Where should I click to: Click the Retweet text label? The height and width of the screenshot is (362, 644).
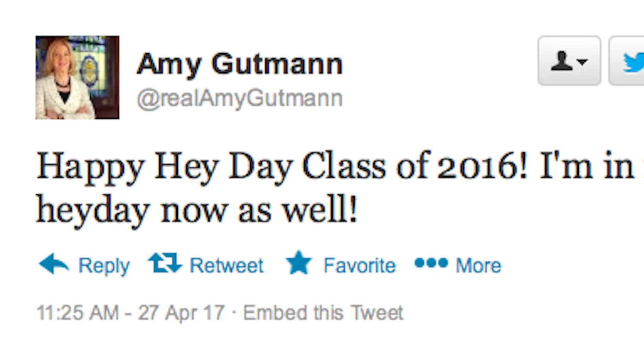(227, 265)
